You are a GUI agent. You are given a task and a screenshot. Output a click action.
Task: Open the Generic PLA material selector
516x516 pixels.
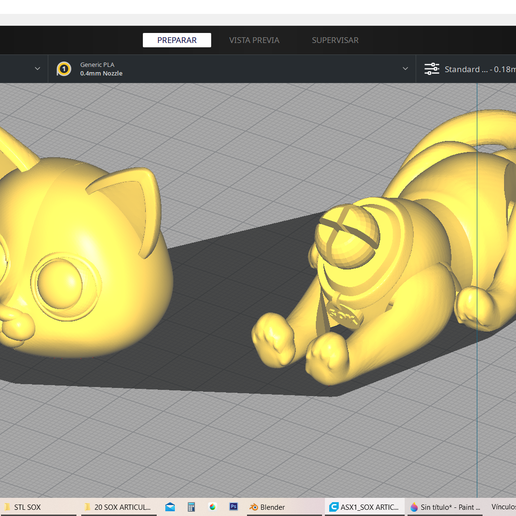[x=232, y=69]
